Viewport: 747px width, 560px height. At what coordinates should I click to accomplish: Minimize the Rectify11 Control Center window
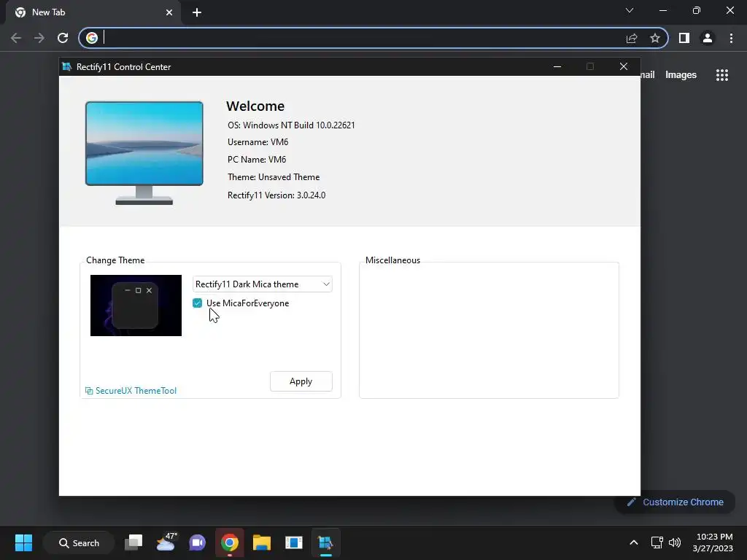click(557, 66)
